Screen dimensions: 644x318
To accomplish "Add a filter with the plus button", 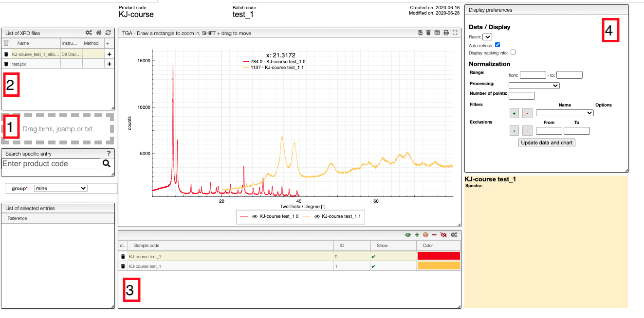I will coord(514,113).
